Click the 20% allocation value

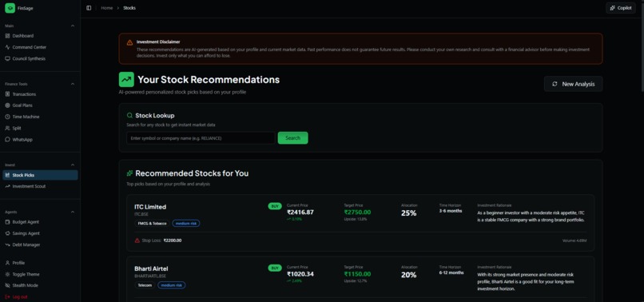click(408, 275)
